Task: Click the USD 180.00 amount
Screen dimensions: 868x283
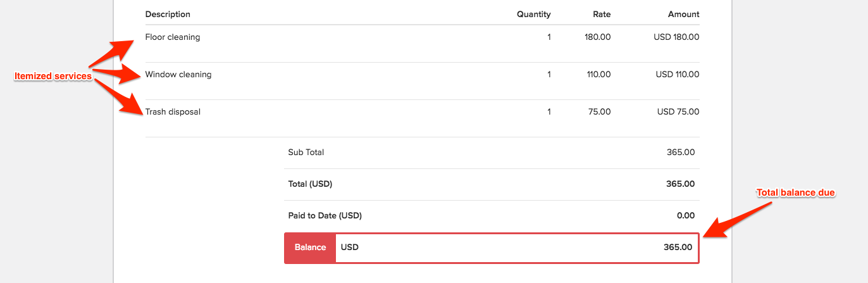Action: pyautogui.click(x=676, y=37)
